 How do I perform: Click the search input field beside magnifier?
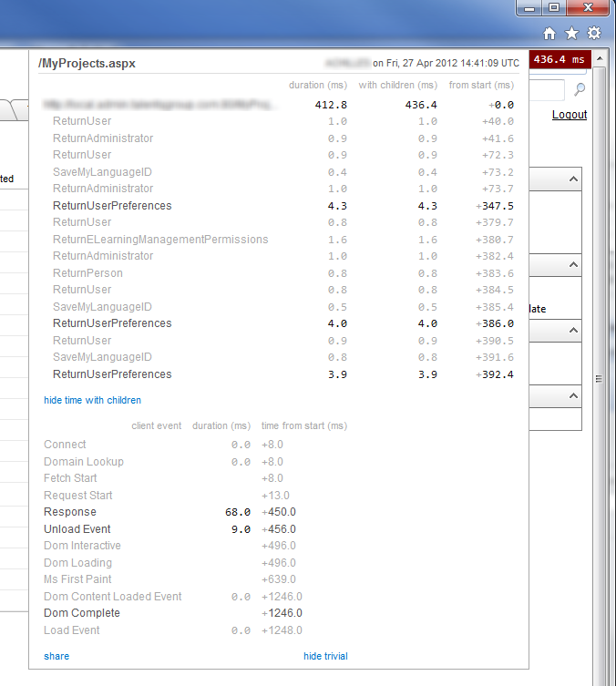click(x=547, y=89)
